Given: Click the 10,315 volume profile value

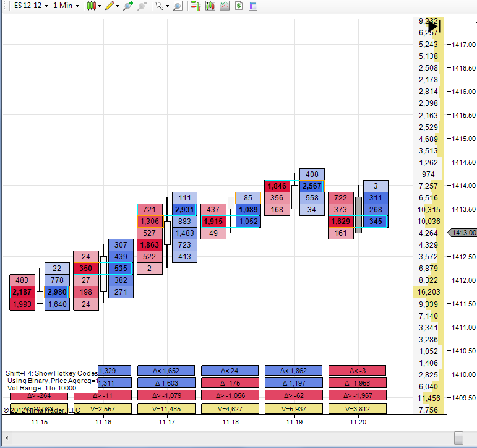Looking at the screenshot, I should pos(429,210).
